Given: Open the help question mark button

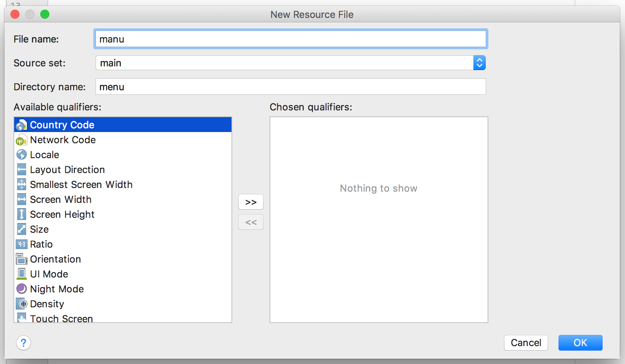Looking at the screenshot, I should (24, 343).
